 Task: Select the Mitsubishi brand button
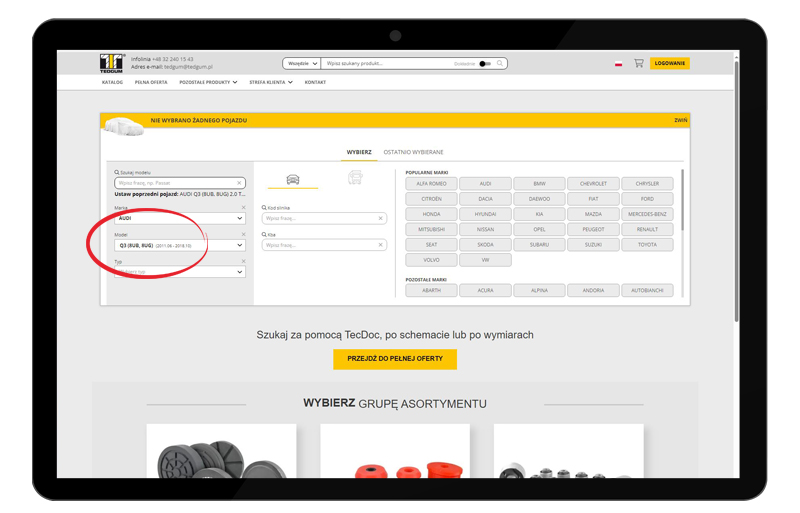431,230
